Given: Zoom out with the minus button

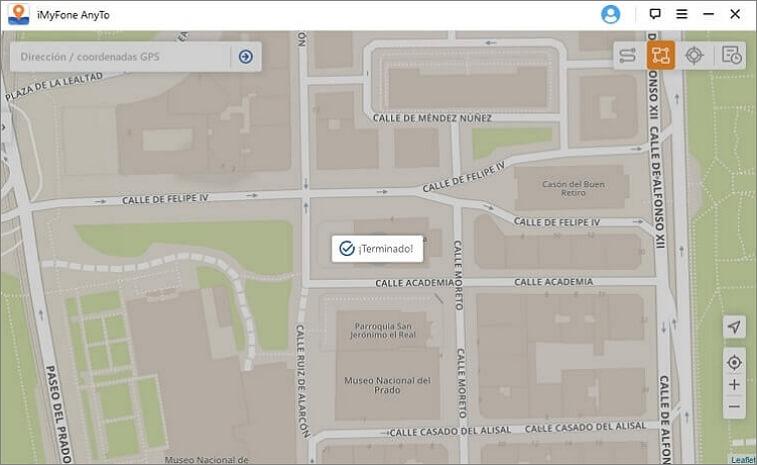Looking at the screenshot, I should (x=734, y=407).
